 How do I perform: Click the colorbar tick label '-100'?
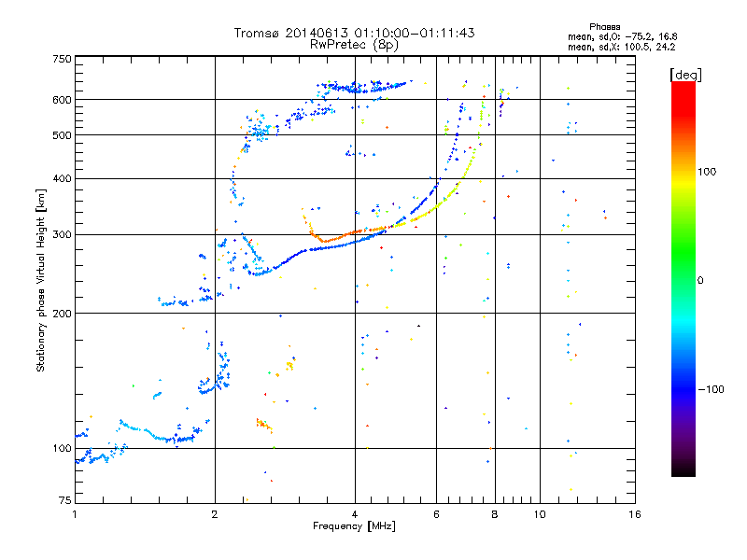point(712,389)
